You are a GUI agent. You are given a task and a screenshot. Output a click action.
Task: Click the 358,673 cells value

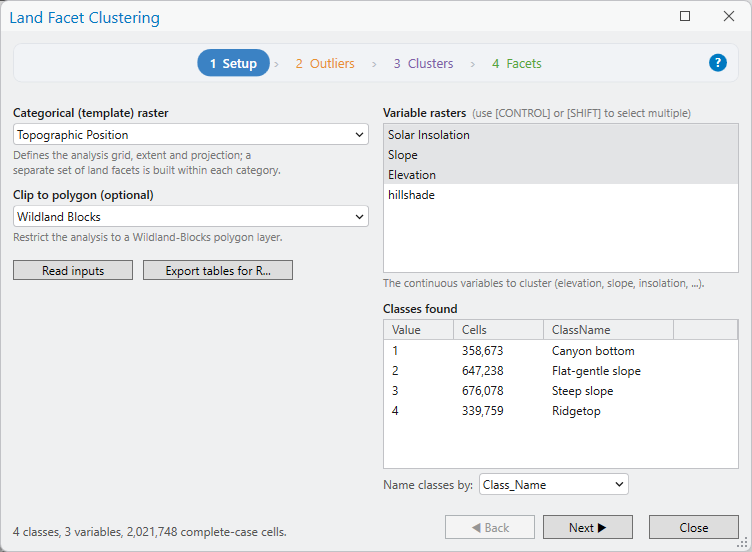(482, 351)
